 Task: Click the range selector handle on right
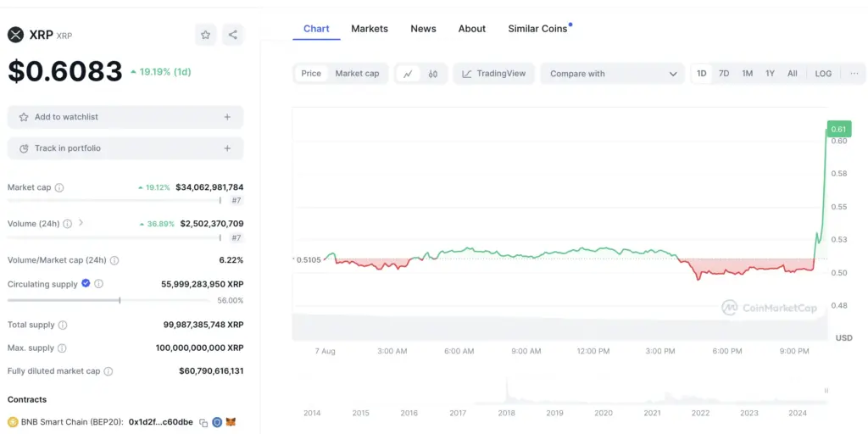tap(826, 391)
